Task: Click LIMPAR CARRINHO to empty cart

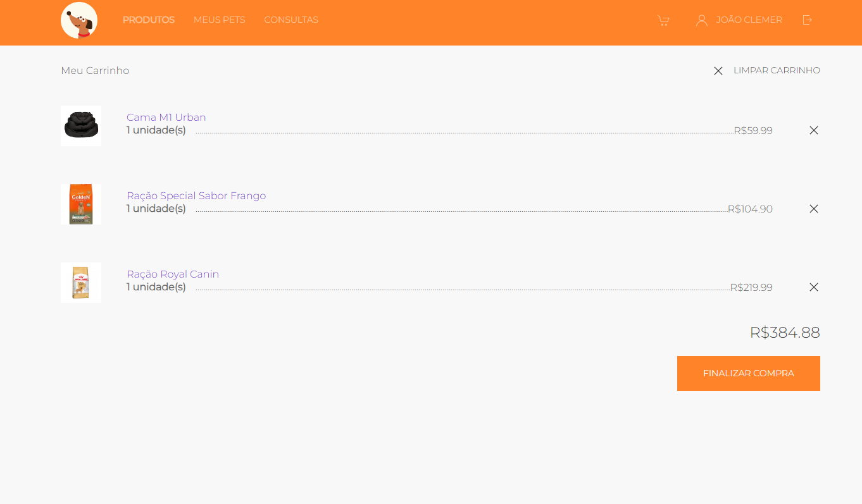Action: pos(777,70)
